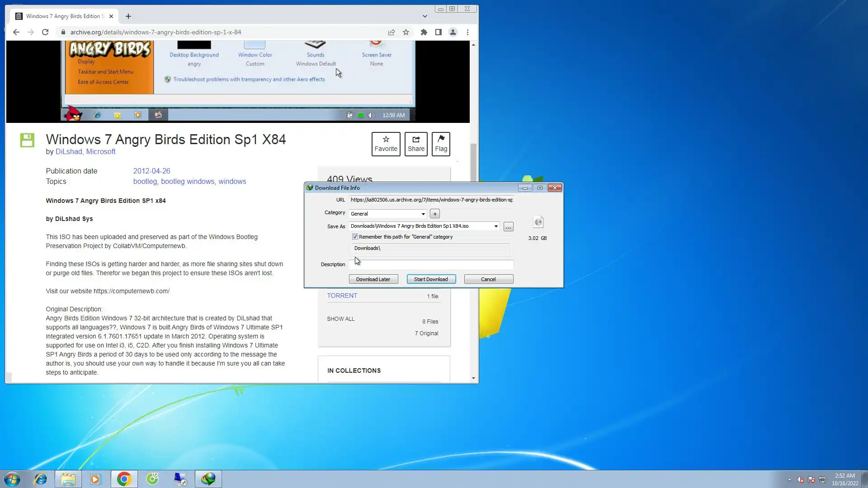Open the TORRENT download link
Screen dimensions: 868x488
pos(342,296)
